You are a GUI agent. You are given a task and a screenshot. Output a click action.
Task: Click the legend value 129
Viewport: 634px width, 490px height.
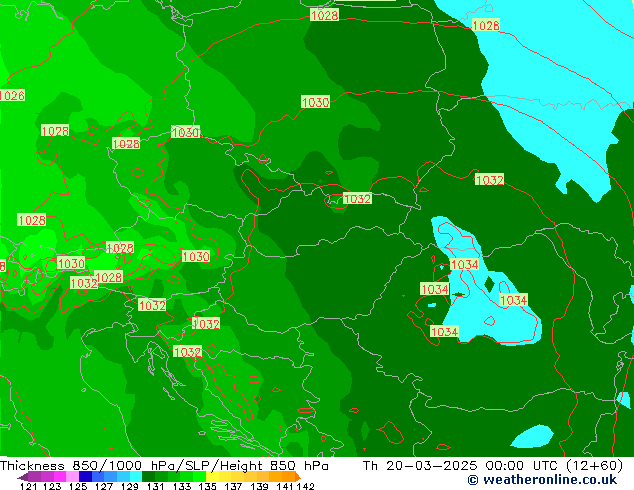tap(130, 486)
